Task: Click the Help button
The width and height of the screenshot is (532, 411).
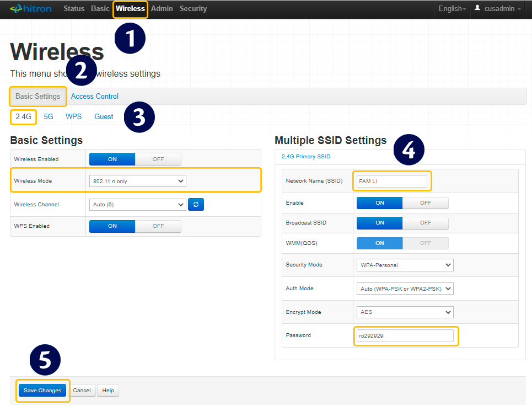Action: point(108,390)
